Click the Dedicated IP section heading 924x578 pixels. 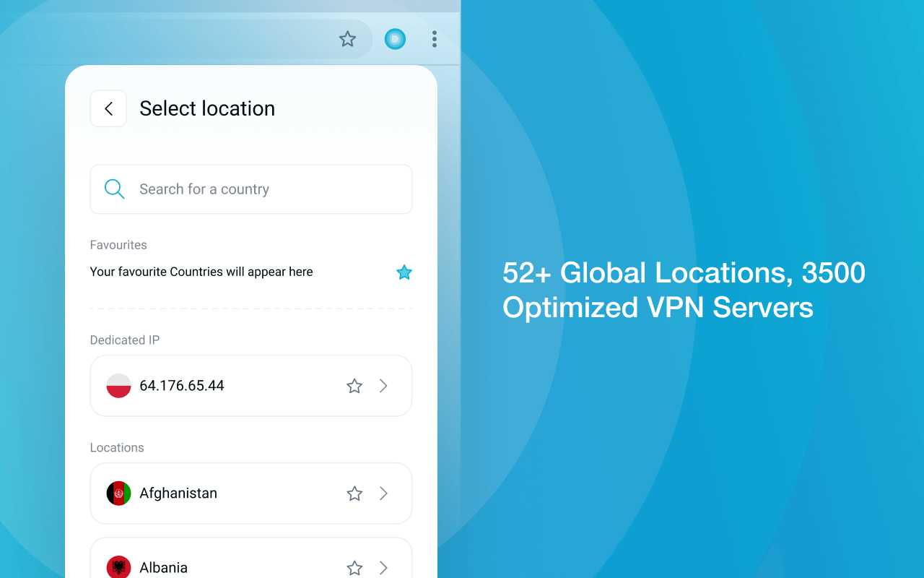[125, 340]
